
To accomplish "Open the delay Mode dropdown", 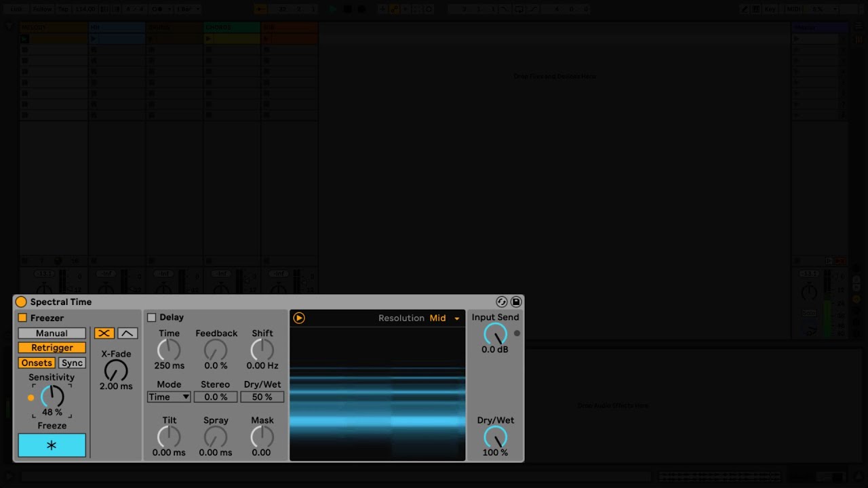I will [169, 397].
